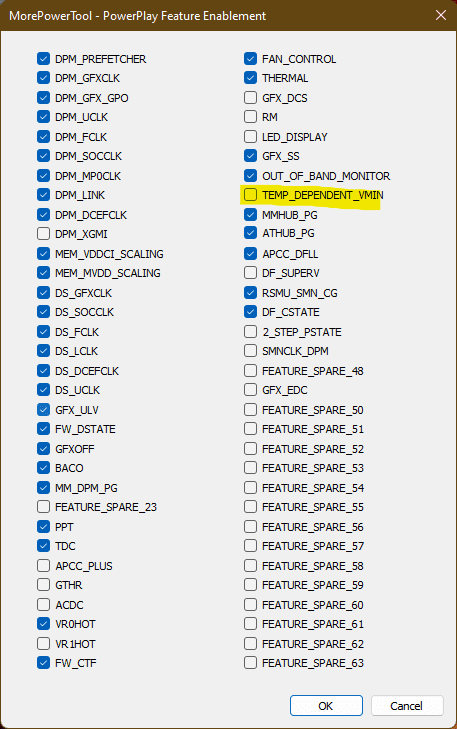Image resolution: width=457 pixels, height=729 pixels.
Task: Disable DS_DCEFCLK checkbox
Action: (x=43, y=371)
